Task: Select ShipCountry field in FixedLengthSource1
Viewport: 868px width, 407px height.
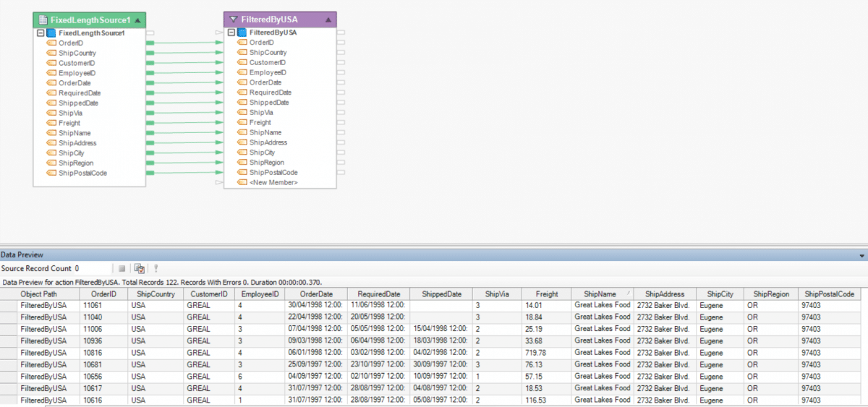Action: point(77,53)
